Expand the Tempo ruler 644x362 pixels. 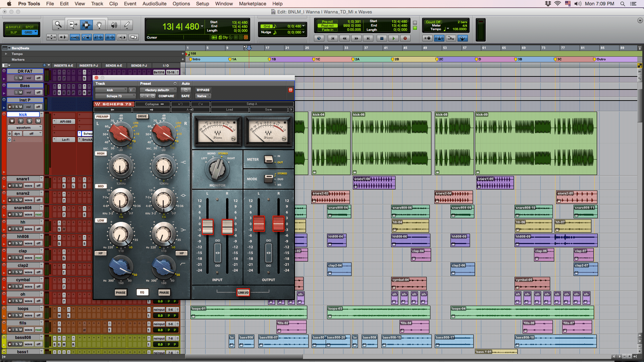[x=6, y=54]
